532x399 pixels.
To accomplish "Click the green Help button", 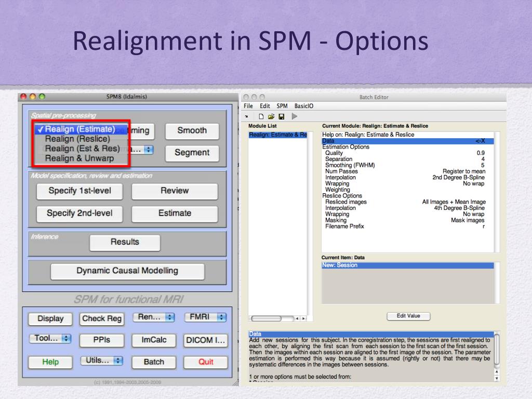I will (x=50, y=362).
